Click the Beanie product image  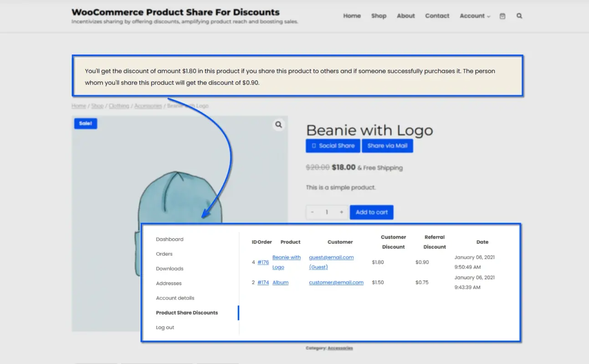(x=179, y=223)
